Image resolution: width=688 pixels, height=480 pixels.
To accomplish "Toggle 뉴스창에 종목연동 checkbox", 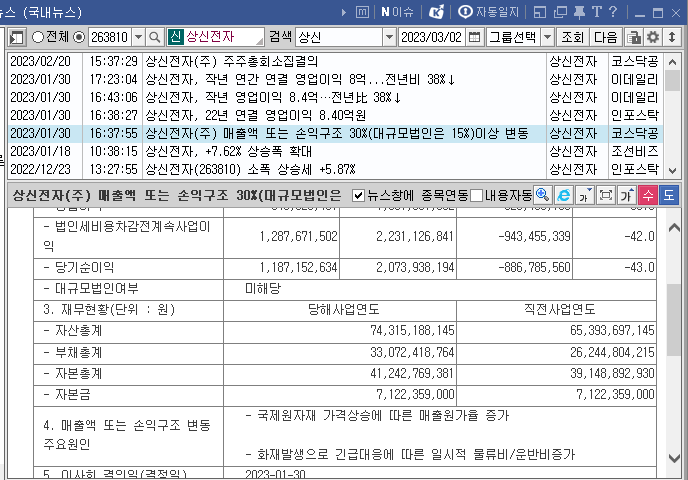I will coord(358,195).
